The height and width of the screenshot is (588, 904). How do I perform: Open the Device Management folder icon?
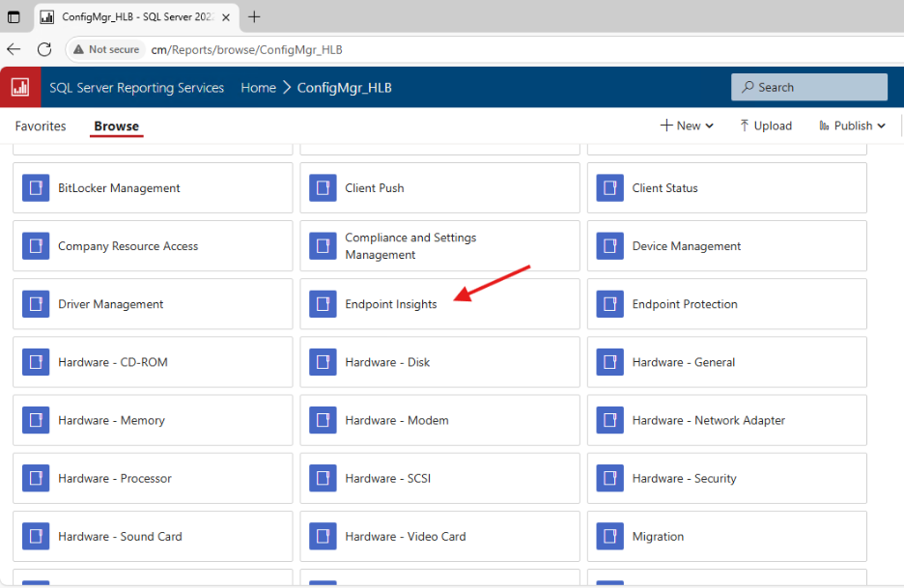(x=609, y=245)
